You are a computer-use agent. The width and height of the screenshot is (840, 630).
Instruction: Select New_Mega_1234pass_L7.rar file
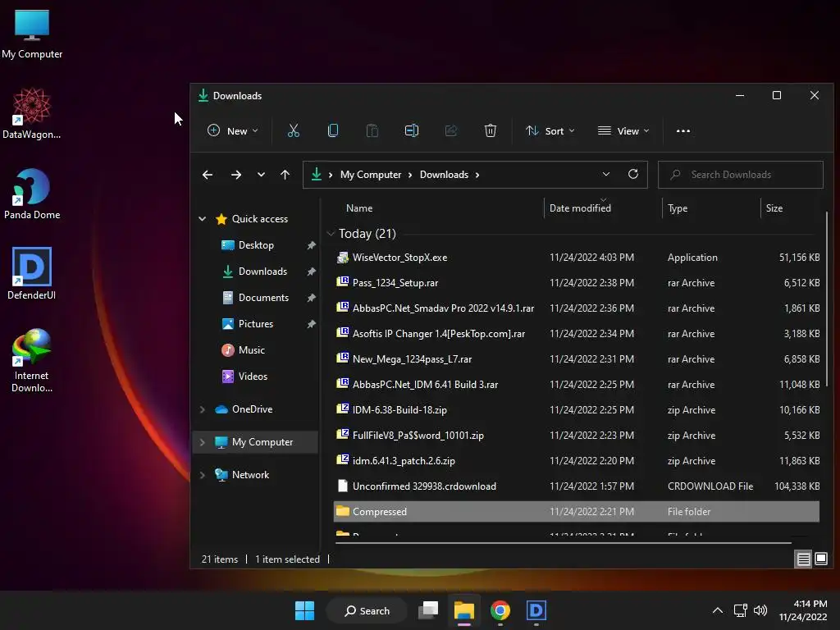(x=577, y=359)
